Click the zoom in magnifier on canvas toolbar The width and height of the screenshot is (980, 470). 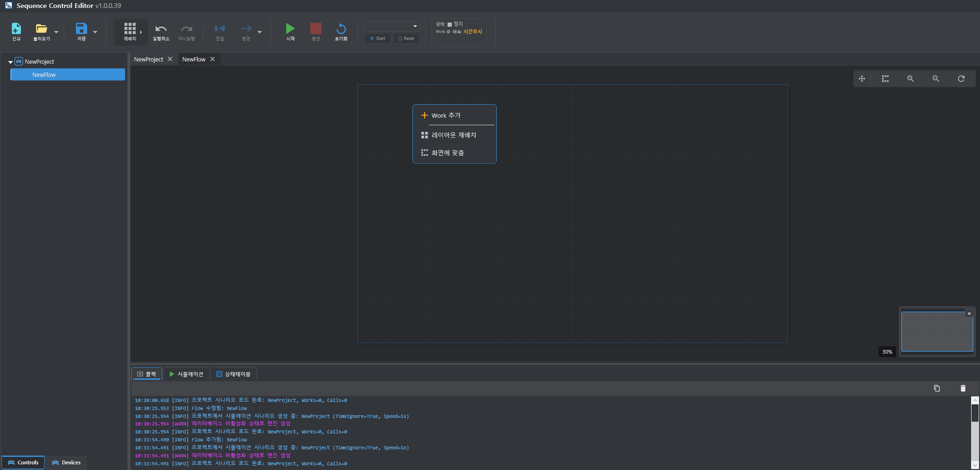pyautogui.click(x=910, y=79)
